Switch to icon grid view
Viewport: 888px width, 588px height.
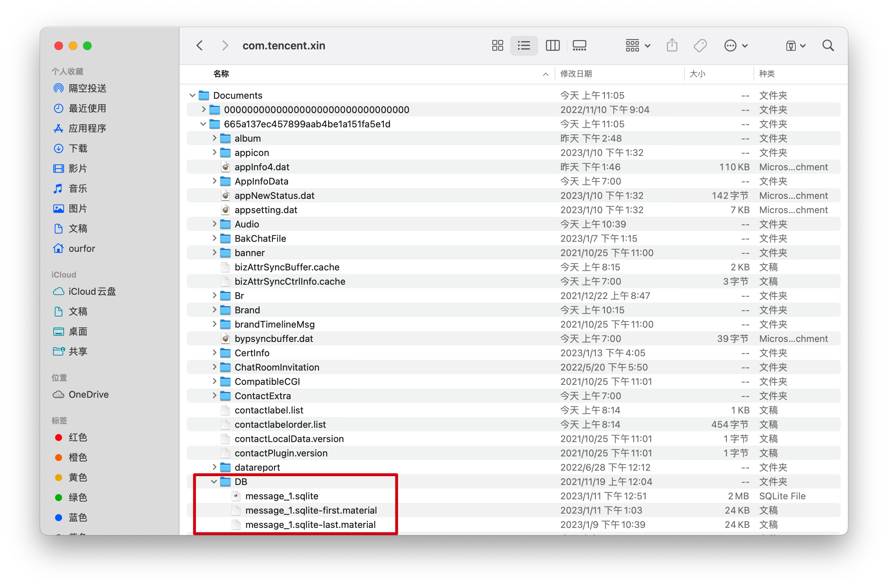(x=497, y=46)
